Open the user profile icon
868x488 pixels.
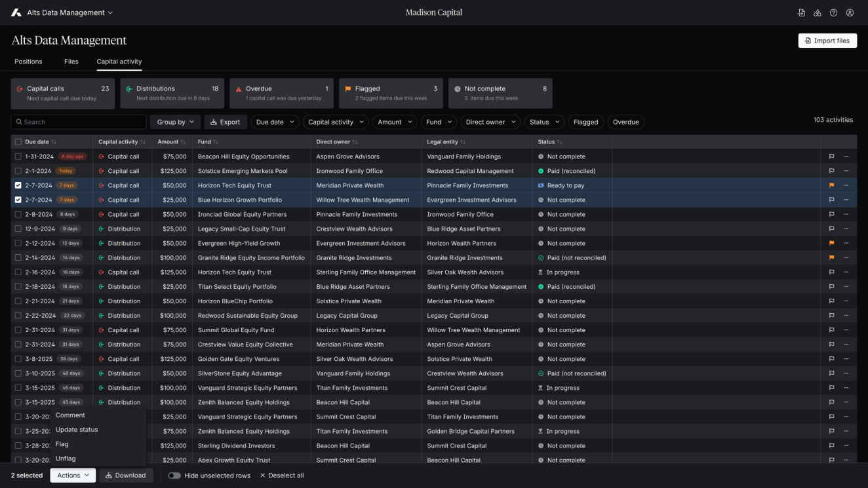coord(850,12)
